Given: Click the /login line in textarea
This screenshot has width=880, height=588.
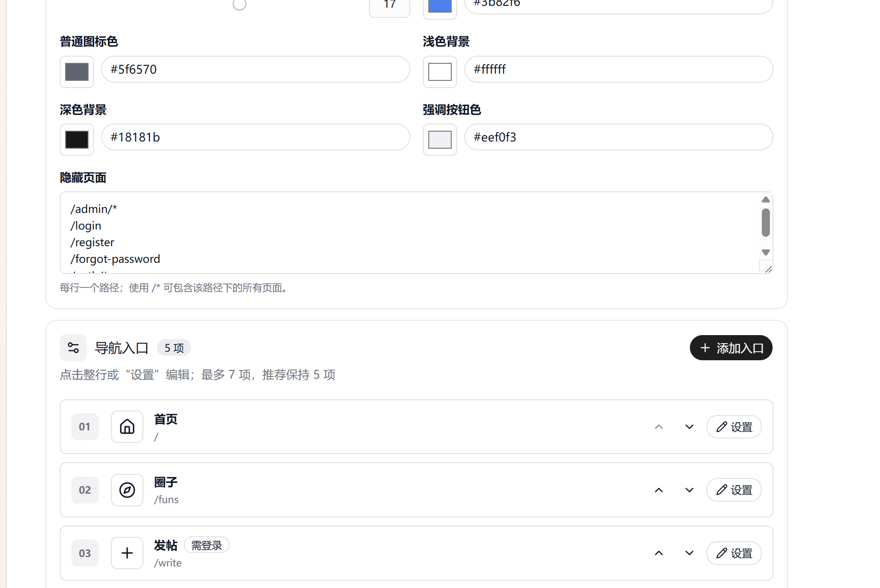Looking at the screenshot, I should pos(86,226).
